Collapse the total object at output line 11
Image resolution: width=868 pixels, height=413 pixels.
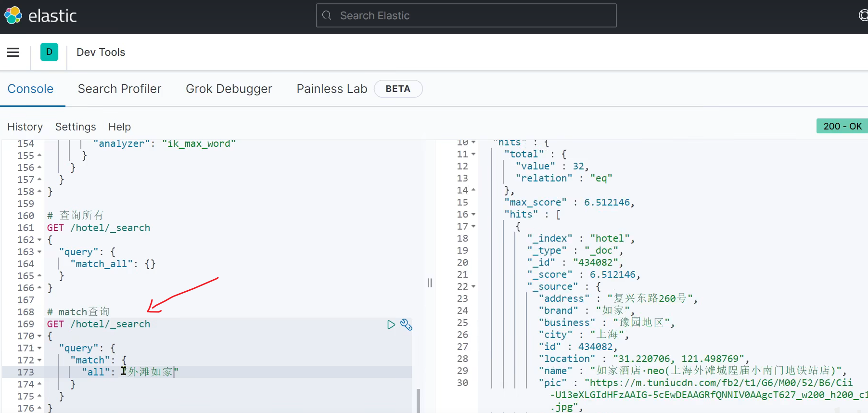click(473, 154)
